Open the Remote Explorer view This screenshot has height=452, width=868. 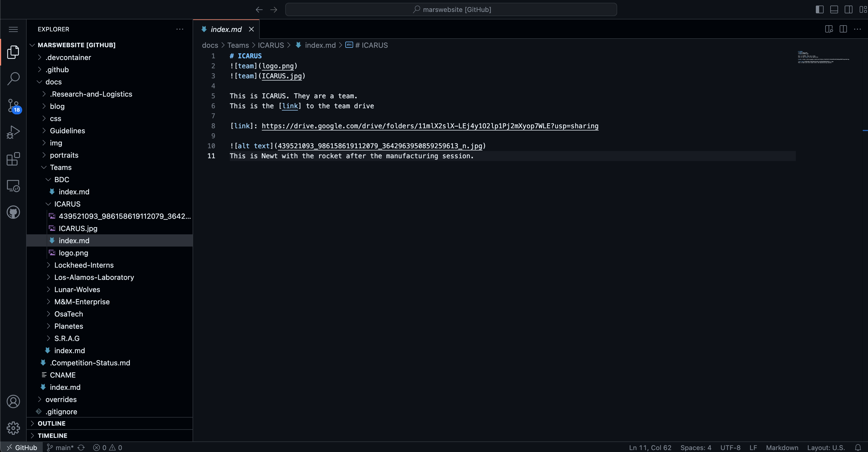13,186
